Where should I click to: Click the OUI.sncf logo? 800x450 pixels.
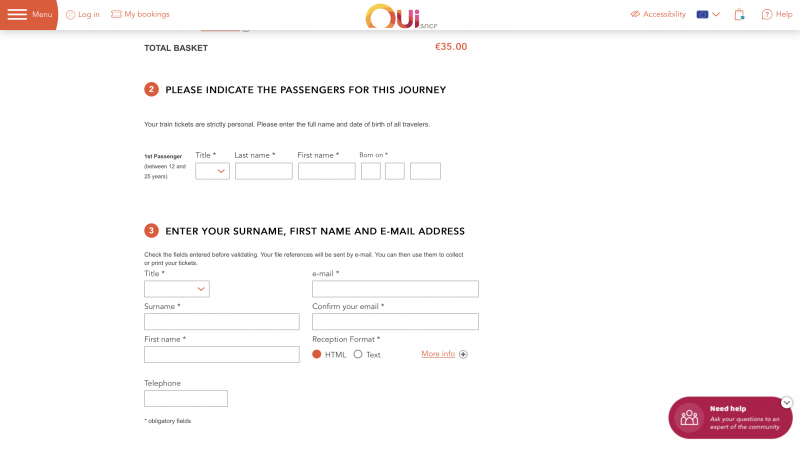(401, 16)
